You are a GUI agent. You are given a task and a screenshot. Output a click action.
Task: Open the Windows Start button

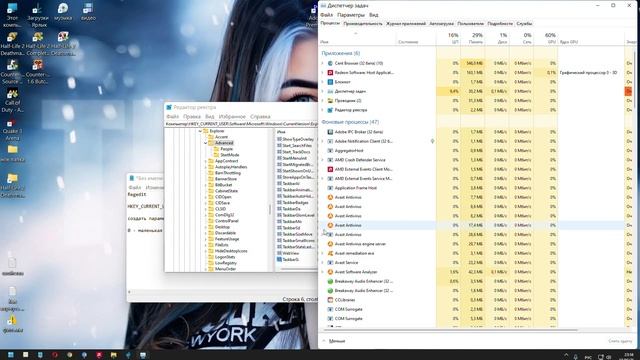pyautogui.click(x=11, y=355)
